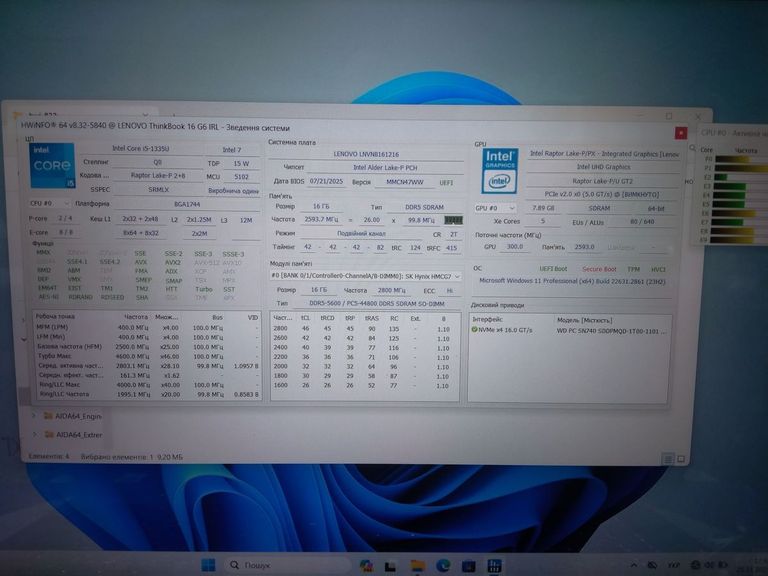
Task: Click the Intel 7 process field
Action: click(x=231, y=150)
